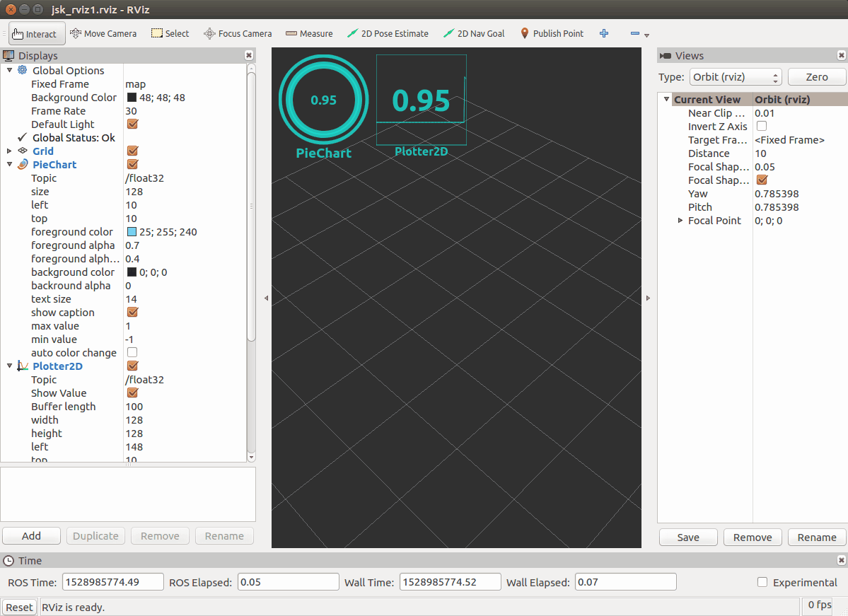Click the ROS Time input field

pos(113,582)
